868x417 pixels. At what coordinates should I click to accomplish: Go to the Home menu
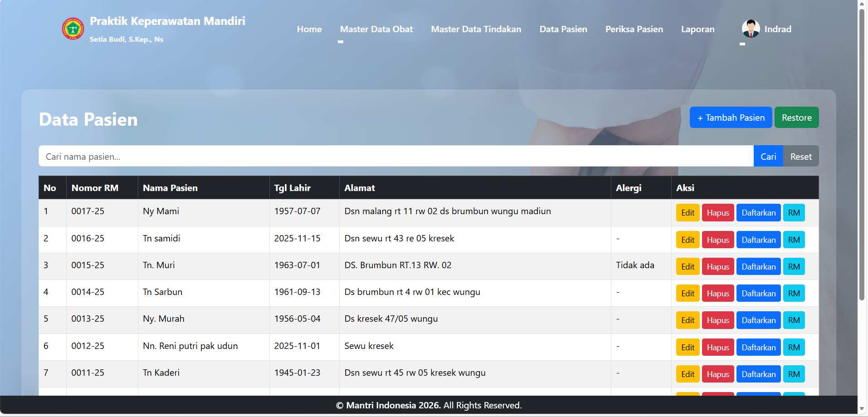click(x=309, y=29)
